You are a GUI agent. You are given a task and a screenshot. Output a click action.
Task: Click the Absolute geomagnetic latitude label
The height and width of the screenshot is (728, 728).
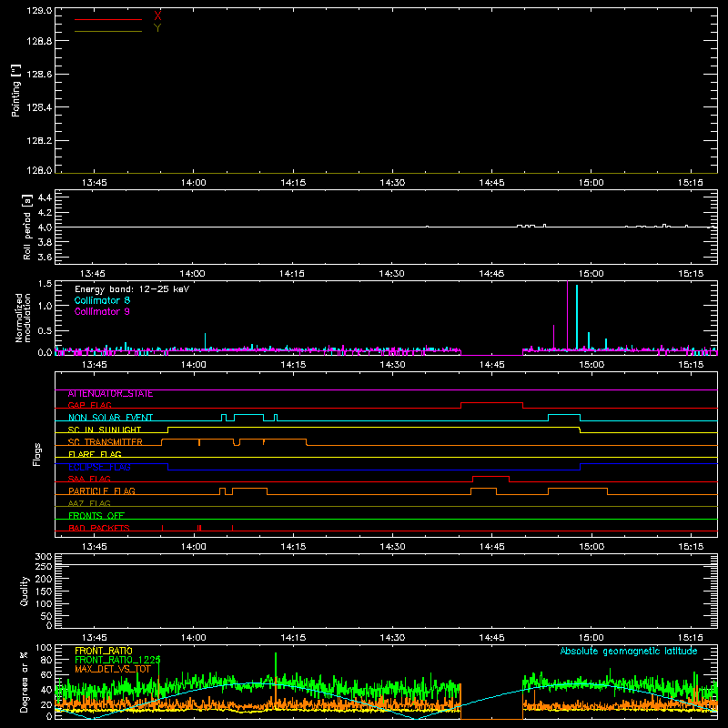[x=629, y=652]
